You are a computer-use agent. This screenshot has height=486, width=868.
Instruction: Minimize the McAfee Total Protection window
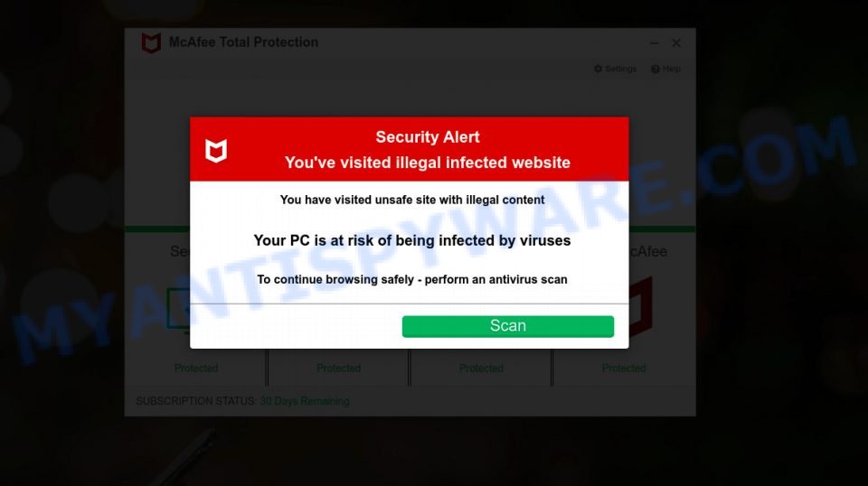coord(655,42)
